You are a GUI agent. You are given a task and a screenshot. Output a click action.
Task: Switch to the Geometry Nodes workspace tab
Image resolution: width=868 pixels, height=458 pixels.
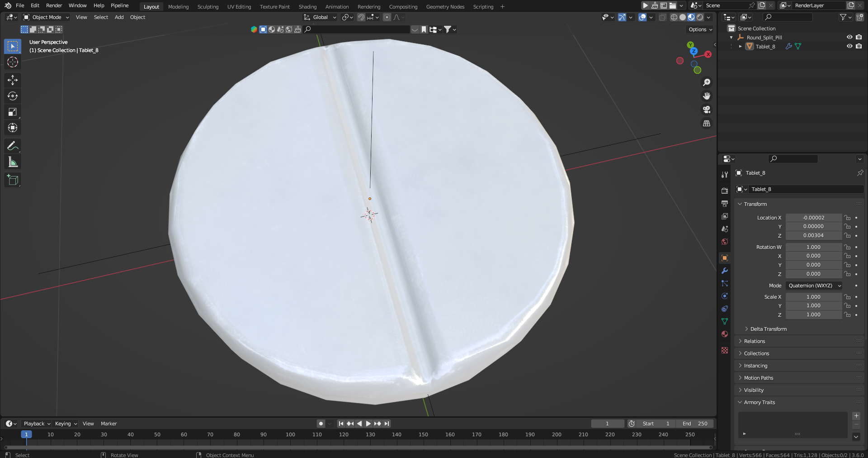(445, 7)
